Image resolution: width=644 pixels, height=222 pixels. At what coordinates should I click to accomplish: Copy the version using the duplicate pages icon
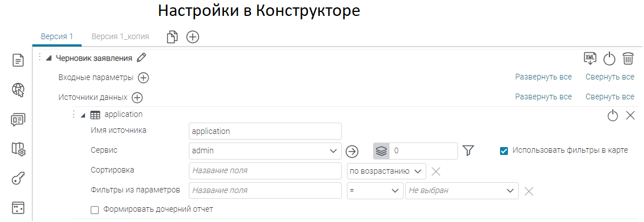pos(172,37)
